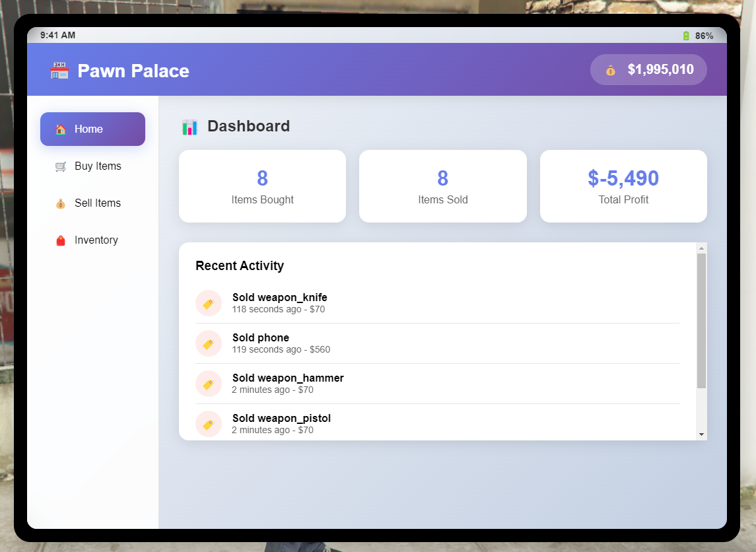
Task: Click the tag icon beside Sold weapon_hammer
Action: point(209,384)
